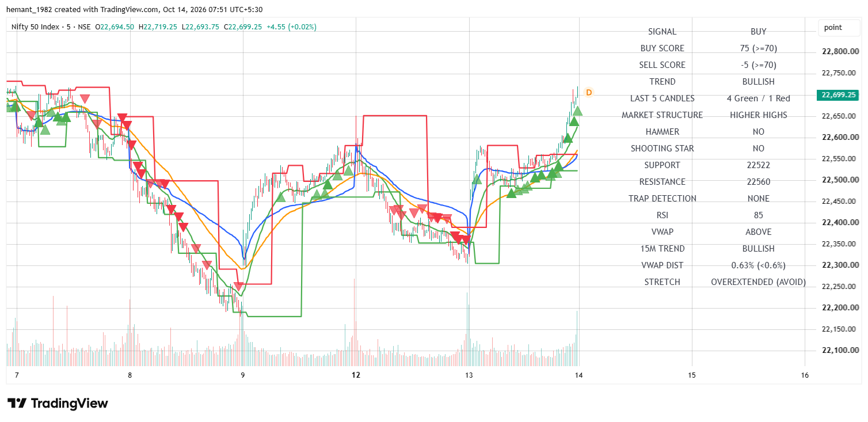Click the RESISTANCE value 22560
868x422 pixels.
coord(759,182)
